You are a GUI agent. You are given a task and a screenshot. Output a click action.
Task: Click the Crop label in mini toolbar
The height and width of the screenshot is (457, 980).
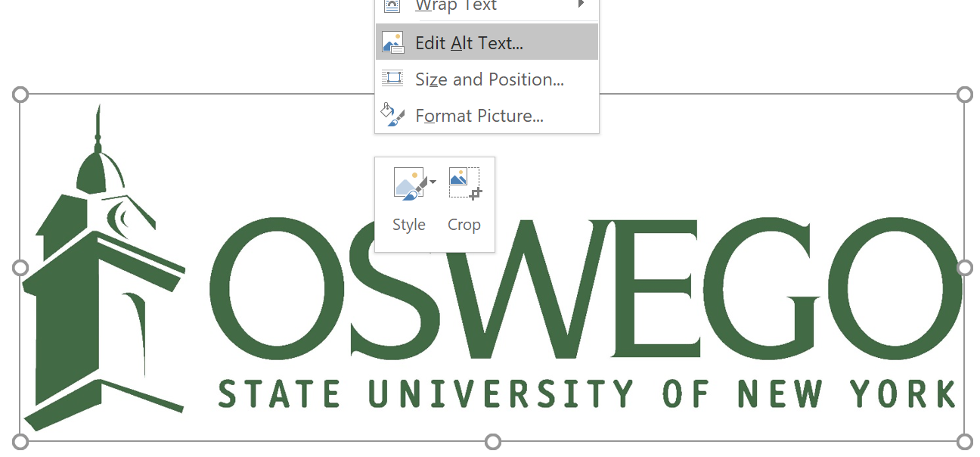464,225
